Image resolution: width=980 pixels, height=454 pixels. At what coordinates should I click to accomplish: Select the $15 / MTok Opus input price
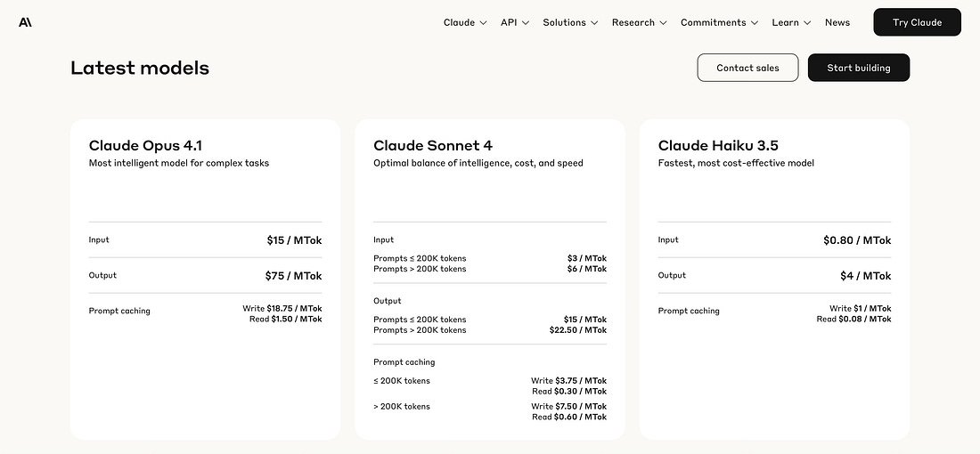pos(294,240)
